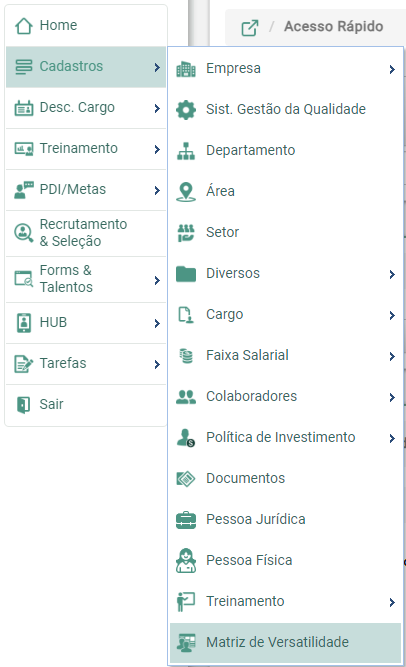Click the Home house icon
This screenshot has width=406, height=667.
click(24, 26)
